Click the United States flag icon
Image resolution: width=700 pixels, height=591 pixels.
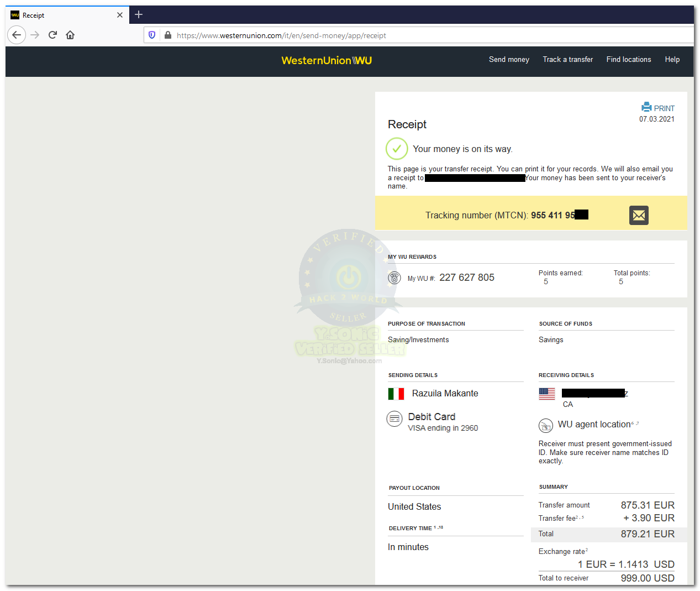coord(547,394)
